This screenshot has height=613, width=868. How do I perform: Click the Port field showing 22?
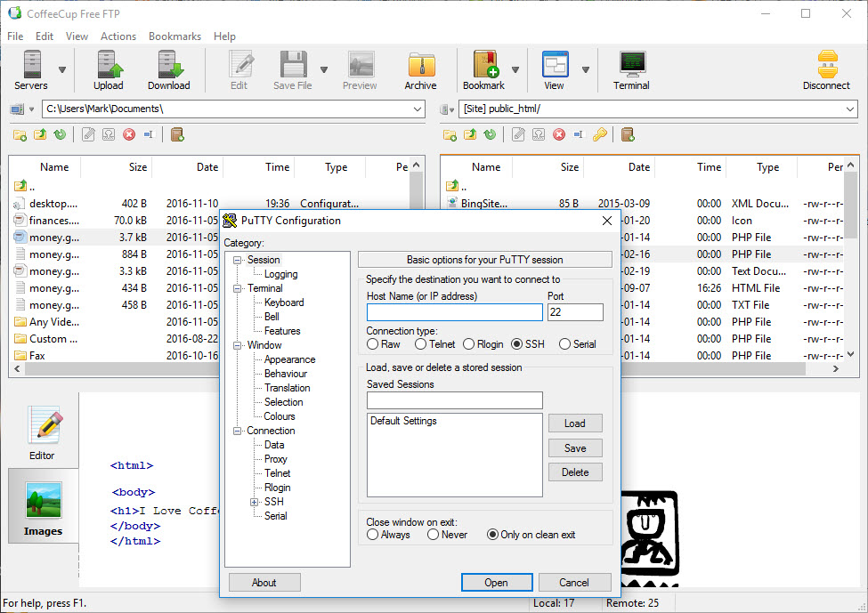pos(575,312)
